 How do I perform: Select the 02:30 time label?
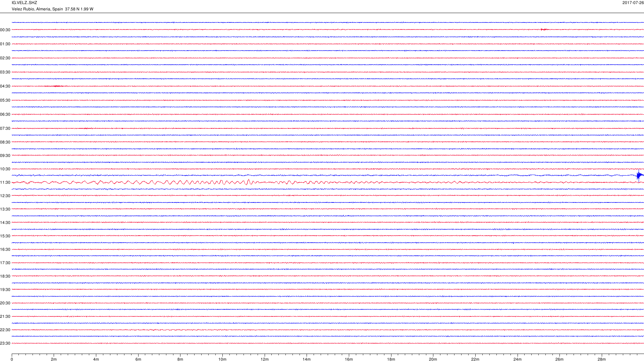(x=5, y=58)
